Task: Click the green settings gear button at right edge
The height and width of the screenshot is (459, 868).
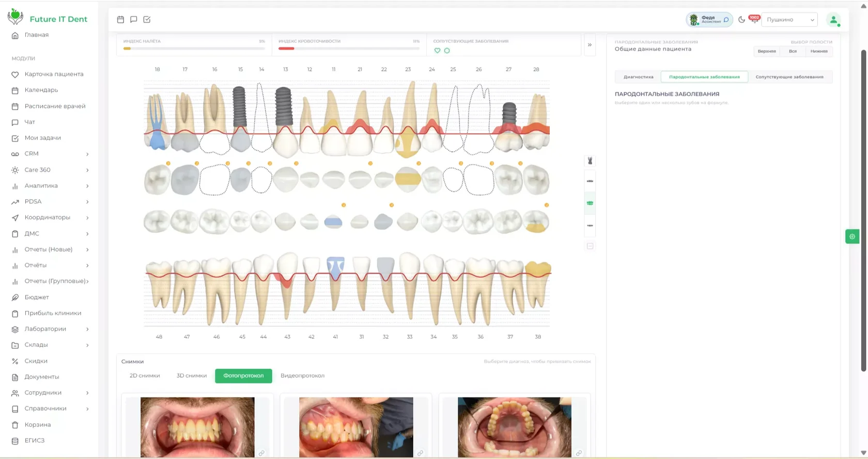Action: [x=852, y=236]
